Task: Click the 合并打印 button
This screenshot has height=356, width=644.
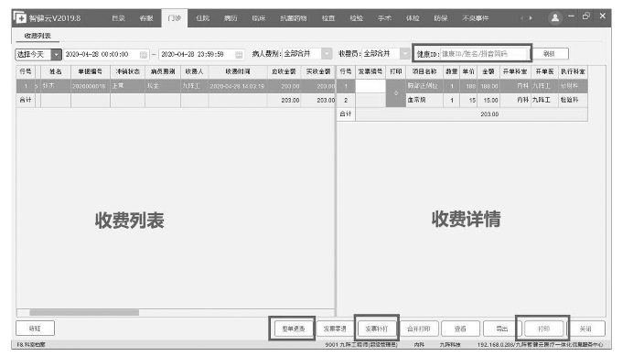Action: pyautogui.click(x=419, y=329)
